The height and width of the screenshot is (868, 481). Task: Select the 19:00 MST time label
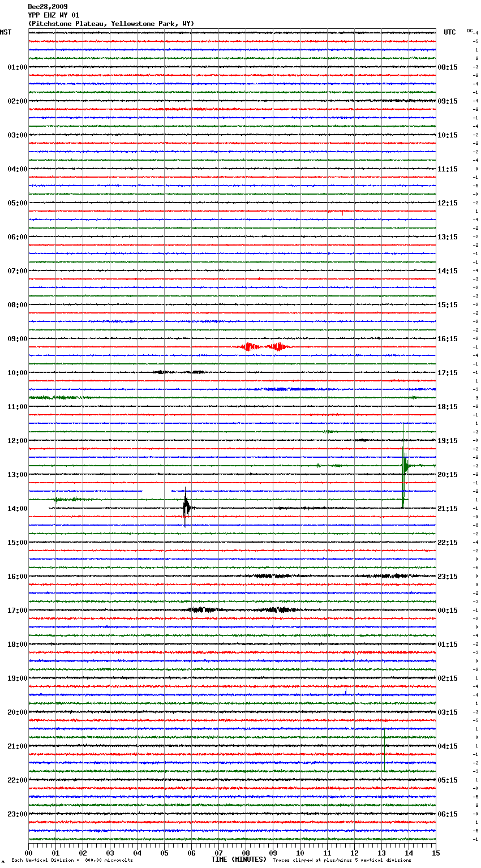click(x=18, y=678)
